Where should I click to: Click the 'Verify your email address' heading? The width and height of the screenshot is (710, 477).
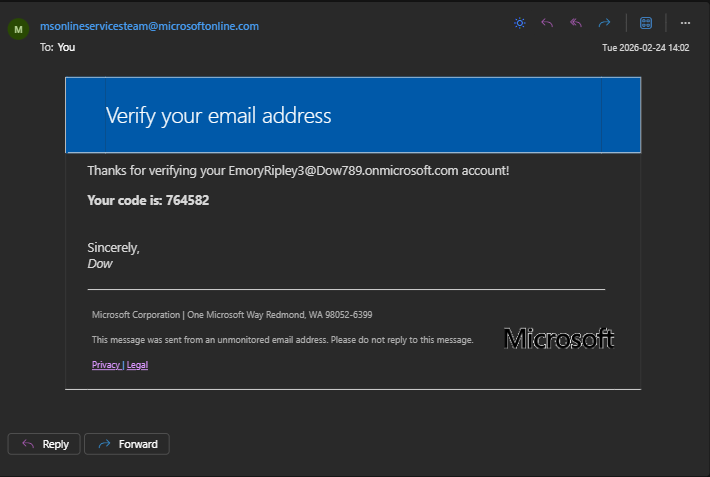218,116
